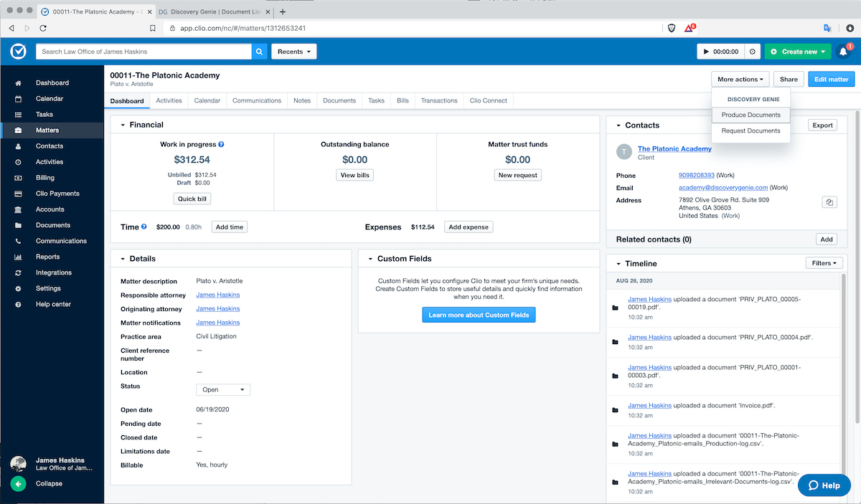Collapse the Contacts section
Viewport: 861px width, 504px height.
618,125
